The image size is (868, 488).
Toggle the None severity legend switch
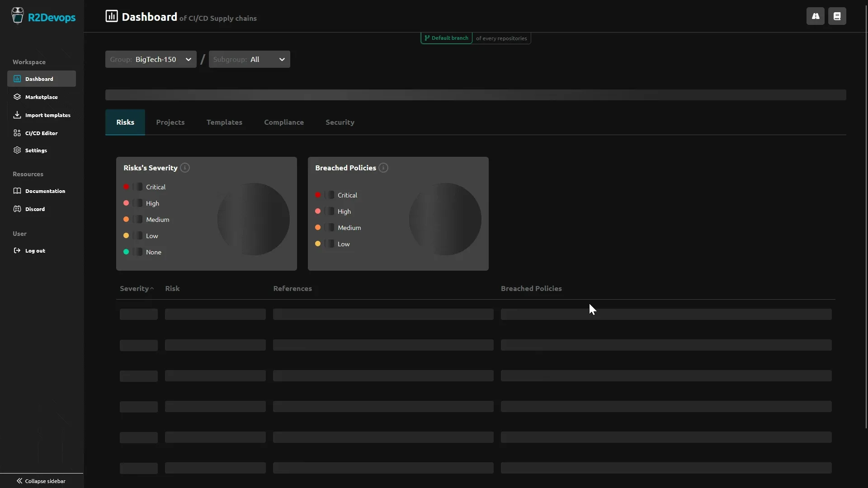138,252
